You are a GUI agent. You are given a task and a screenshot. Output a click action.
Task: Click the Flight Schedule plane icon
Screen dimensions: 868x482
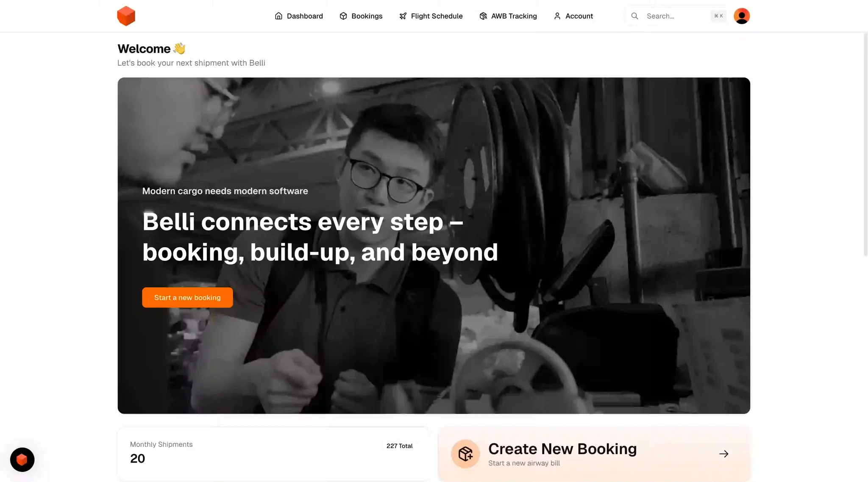click(403, 16)
